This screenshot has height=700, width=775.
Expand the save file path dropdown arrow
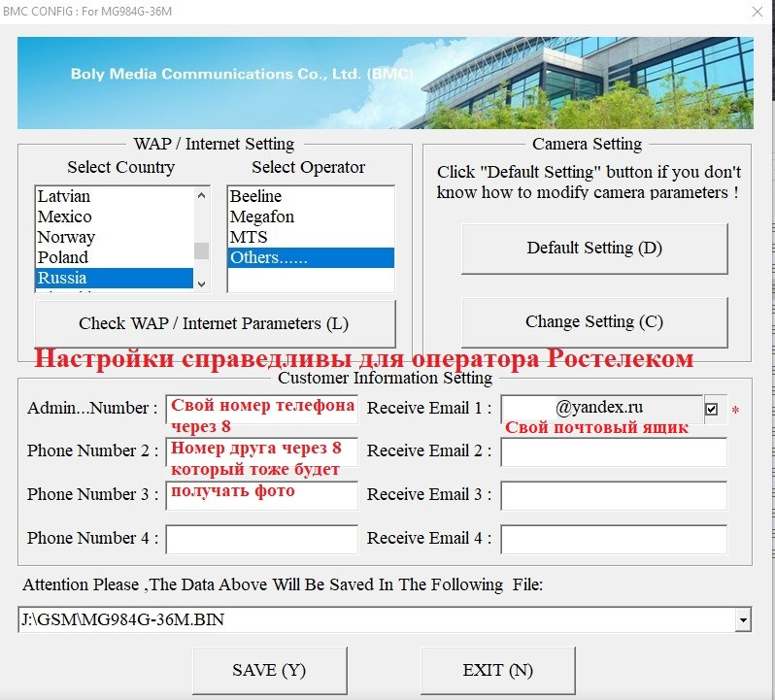point(743,619)
